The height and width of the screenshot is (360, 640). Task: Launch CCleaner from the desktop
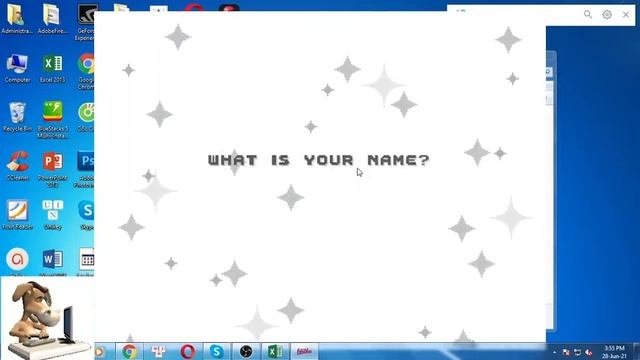pos(17,166)
